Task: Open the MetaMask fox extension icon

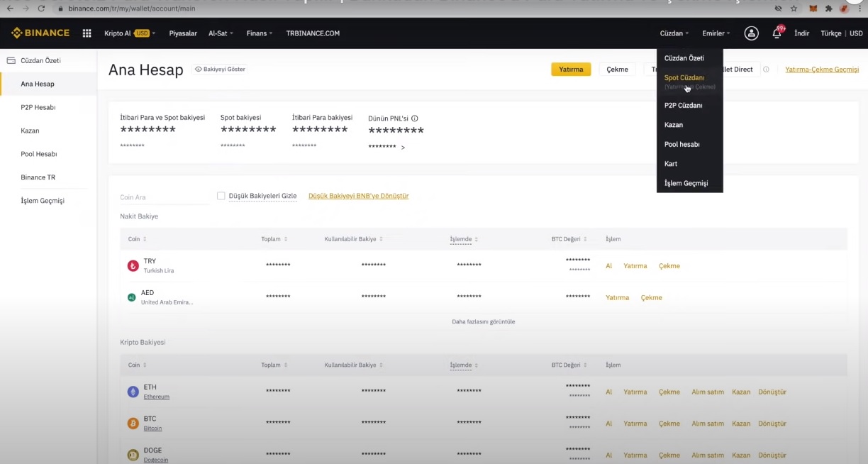Action: click(x=813, y=9)
